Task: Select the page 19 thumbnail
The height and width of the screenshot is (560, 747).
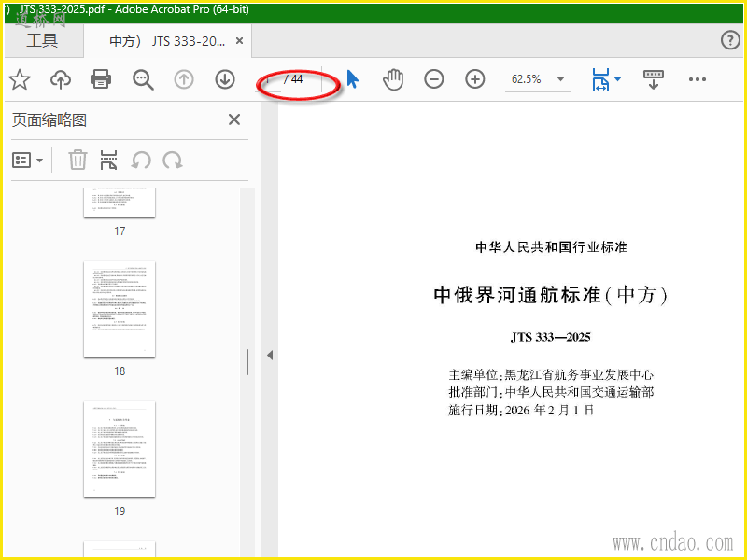Action: click(x=120, y=450)
